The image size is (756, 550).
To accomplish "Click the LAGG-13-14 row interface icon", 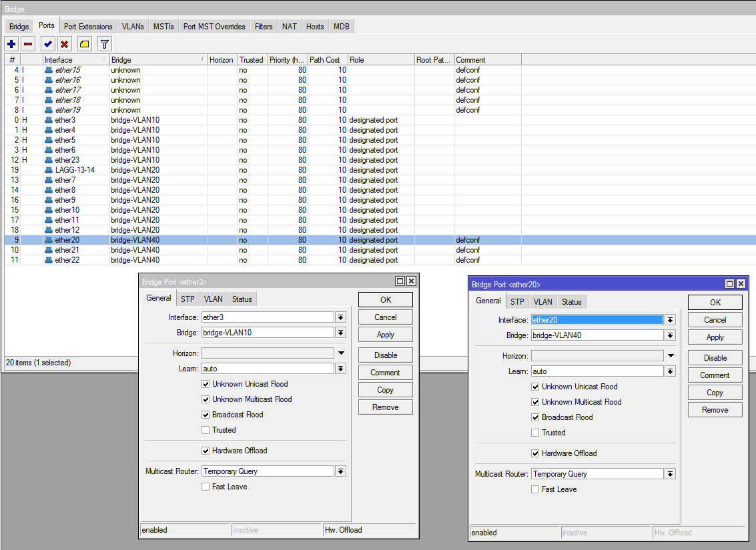I will pyautogui.click(x=49, y=170).
